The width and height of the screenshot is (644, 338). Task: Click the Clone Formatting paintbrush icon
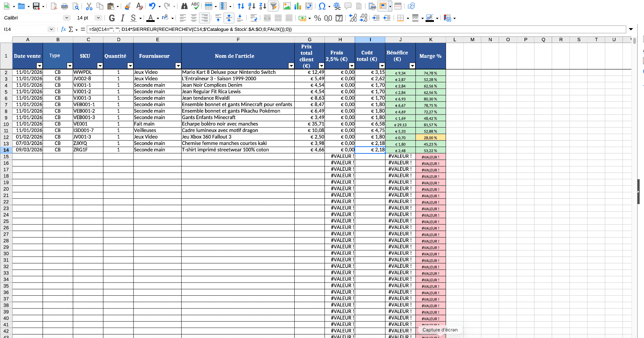tap(128, 6)
